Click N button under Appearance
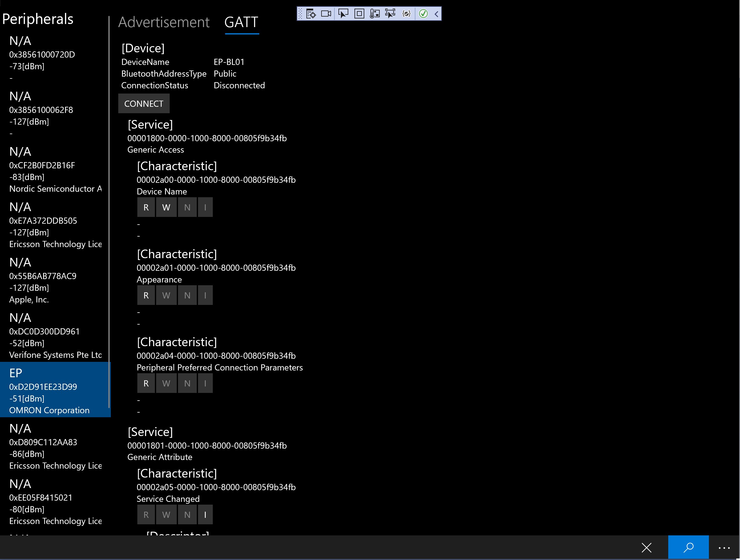 (x=187, y=295)
